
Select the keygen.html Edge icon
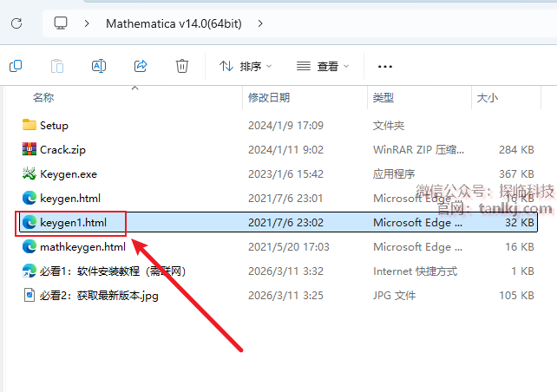point(29,198)
